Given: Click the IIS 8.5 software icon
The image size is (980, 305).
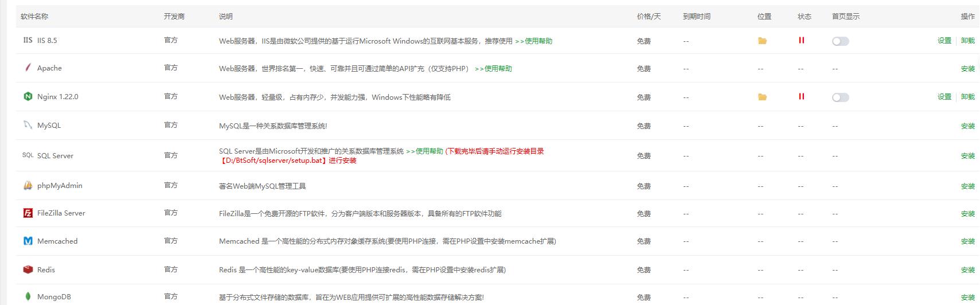Looking at the screenshot, I should point(28,40).
